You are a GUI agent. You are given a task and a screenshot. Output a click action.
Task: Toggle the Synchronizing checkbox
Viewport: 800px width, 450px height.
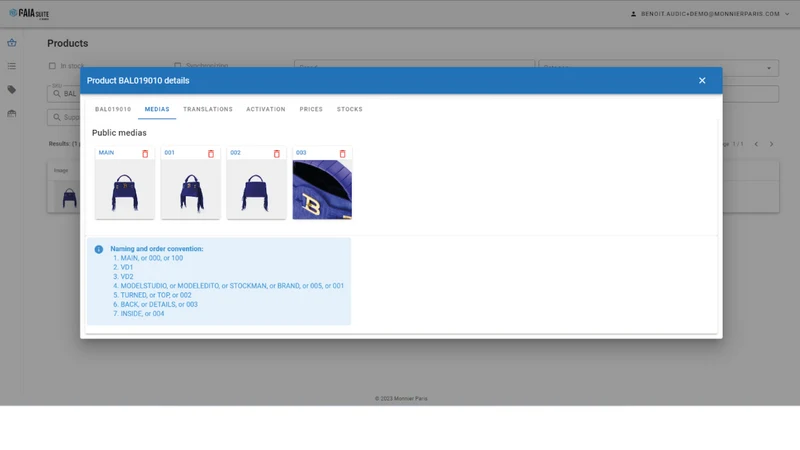pyautogui.click(x=178, y=66)
